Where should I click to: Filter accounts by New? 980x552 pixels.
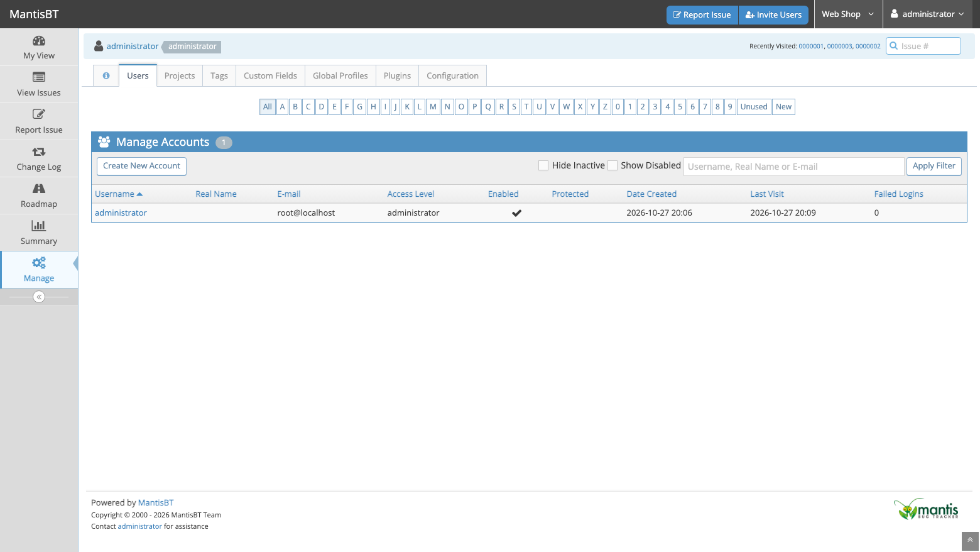[783, 107]
